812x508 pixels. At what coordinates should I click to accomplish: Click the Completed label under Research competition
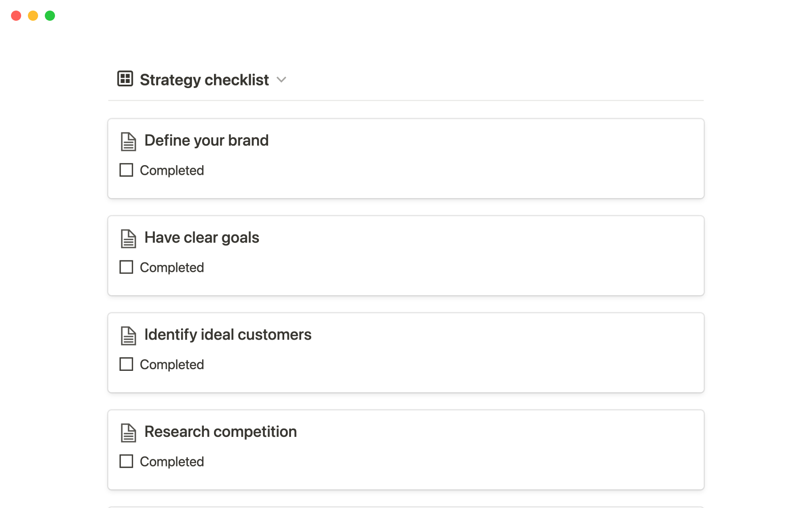[172, 461]
